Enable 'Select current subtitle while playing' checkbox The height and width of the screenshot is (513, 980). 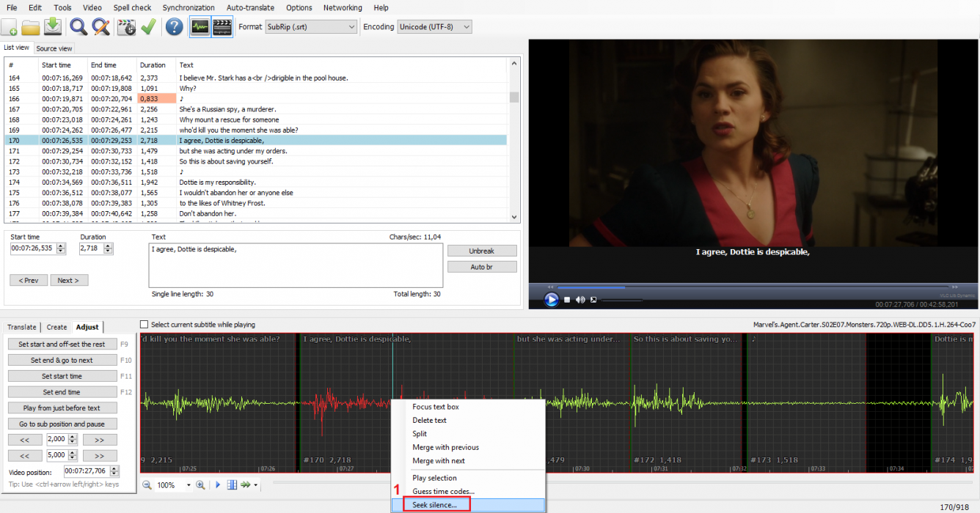click(145, 325)
